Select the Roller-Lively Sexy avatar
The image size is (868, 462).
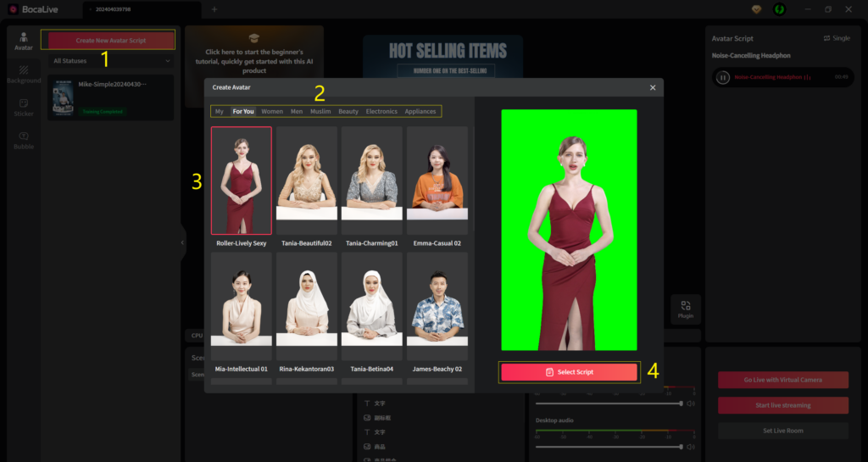[x=242, y=181]
